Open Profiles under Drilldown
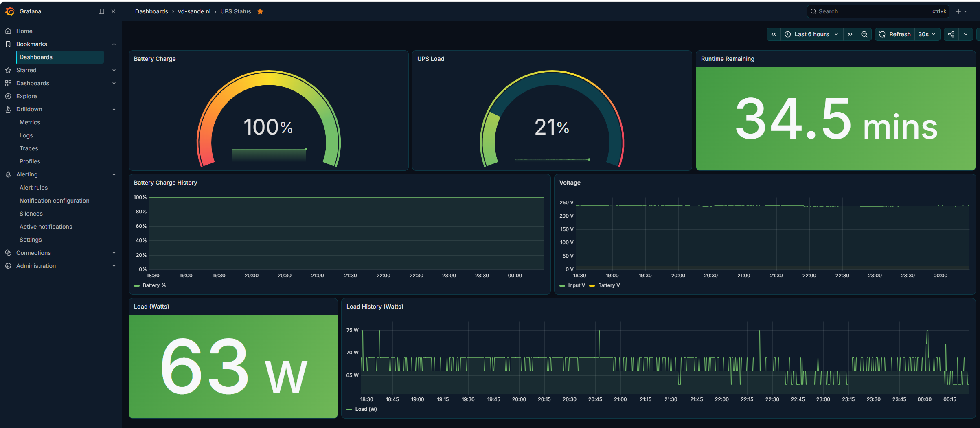Viewport: 980px width, 428px height. click(x=30, y=161)
